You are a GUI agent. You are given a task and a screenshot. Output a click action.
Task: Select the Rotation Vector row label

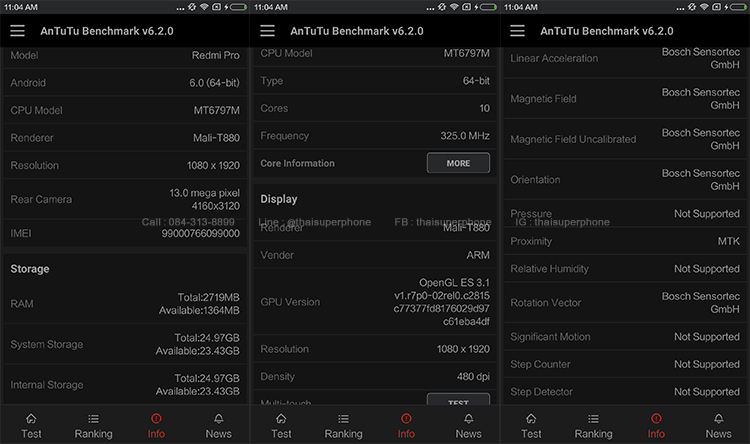tap(546, 303)
